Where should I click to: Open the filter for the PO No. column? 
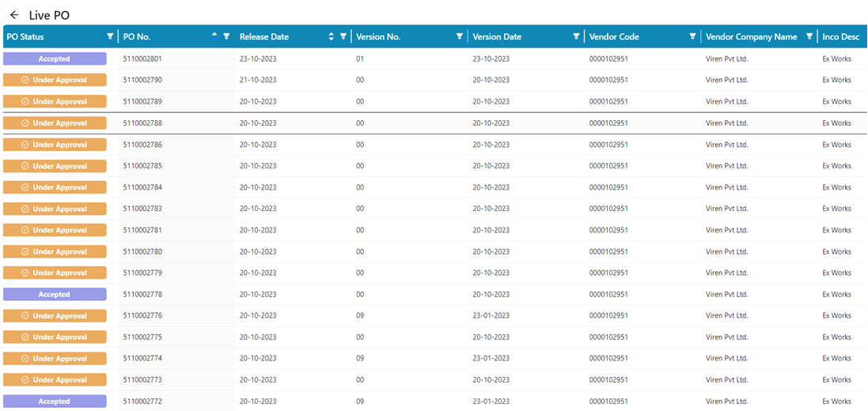(x=226, y=36)
